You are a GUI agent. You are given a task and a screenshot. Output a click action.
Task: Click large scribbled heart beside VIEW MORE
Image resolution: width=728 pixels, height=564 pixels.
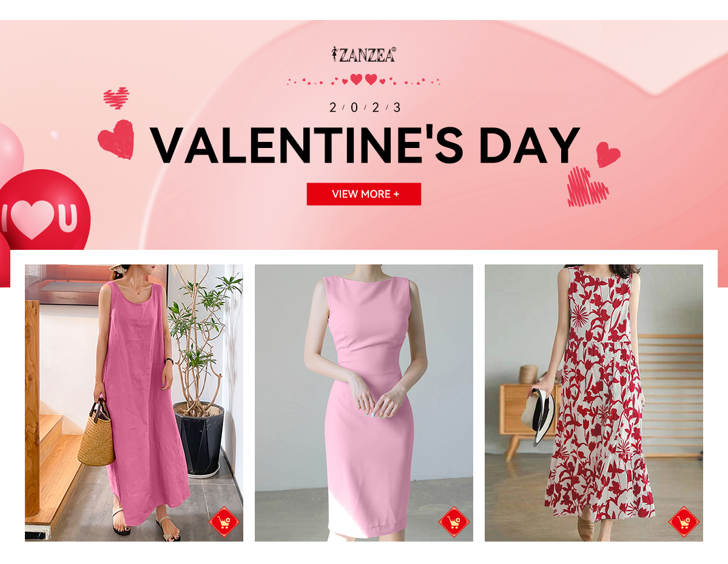[587, 187]
